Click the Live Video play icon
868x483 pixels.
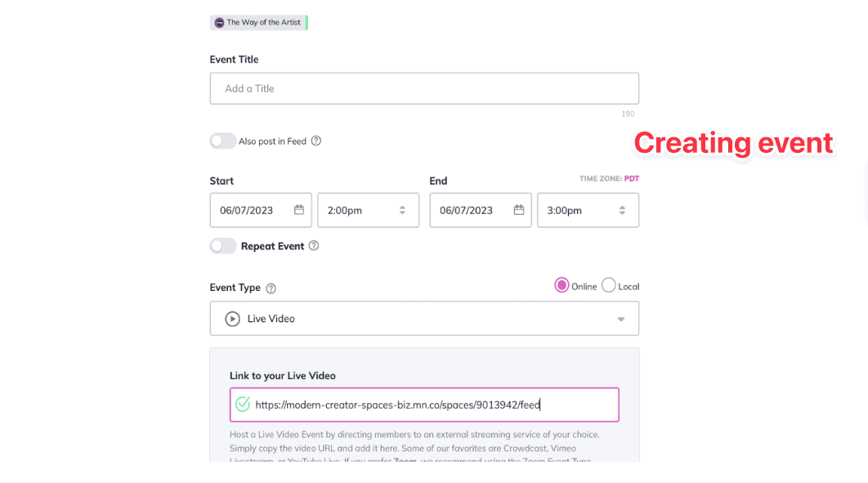click(x=232, y=319)
